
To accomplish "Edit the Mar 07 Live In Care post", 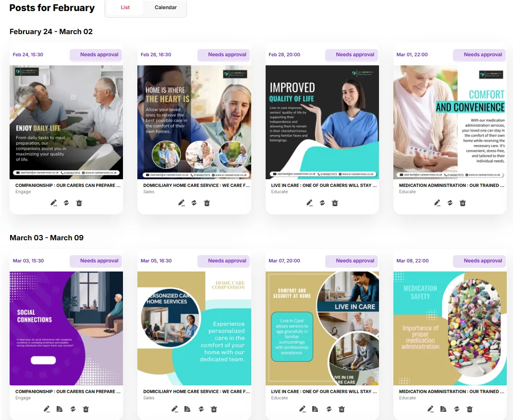I will coord(303,409).
